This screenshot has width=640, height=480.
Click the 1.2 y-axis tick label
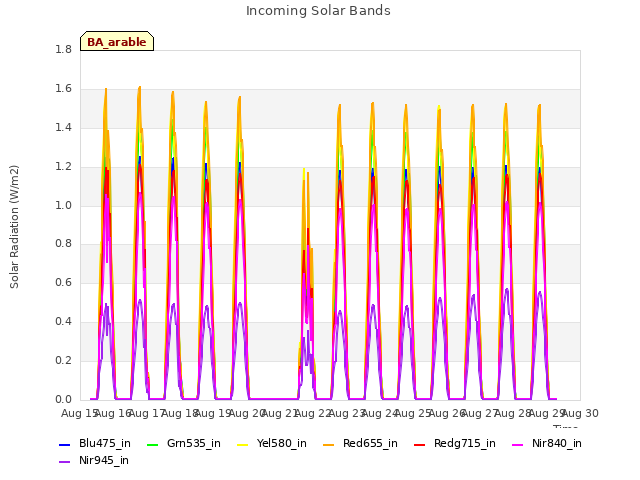click(x=63, y=167)
